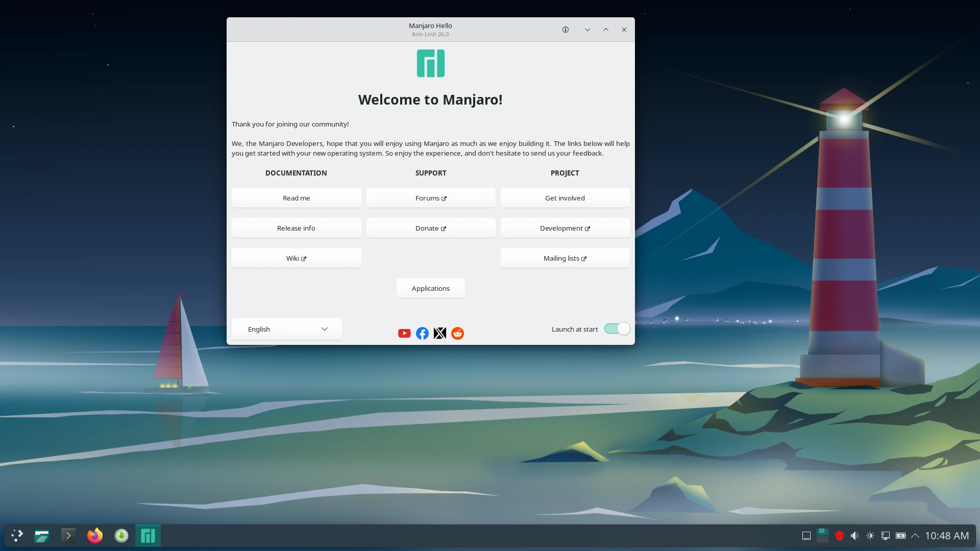Click the chevron arrow in the title bar
The height and width of the screenshot is (551, 980).
[x=587, y=29]
